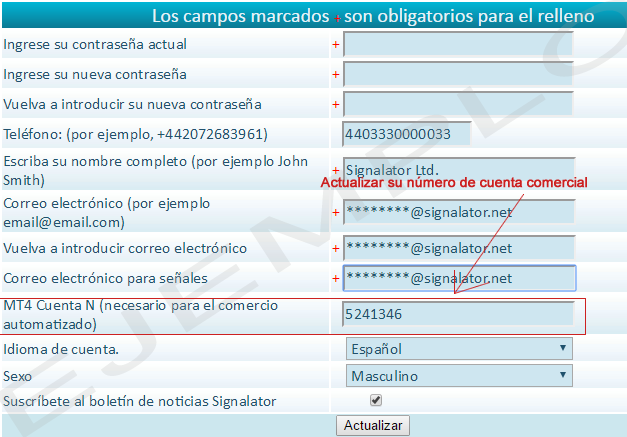The image size is (627, 437).
Task: Click the label 'Ingrese su nueva contraseña'
Action: [95, 74]
